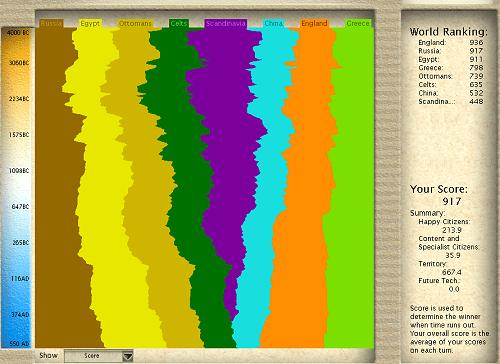
Task: Click the Scandinavia civilization label
Action: (226, 23)
